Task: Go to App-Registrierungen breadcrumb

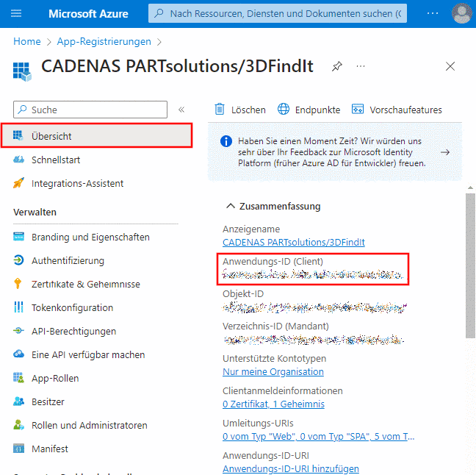Action: [x=104, y=41]
